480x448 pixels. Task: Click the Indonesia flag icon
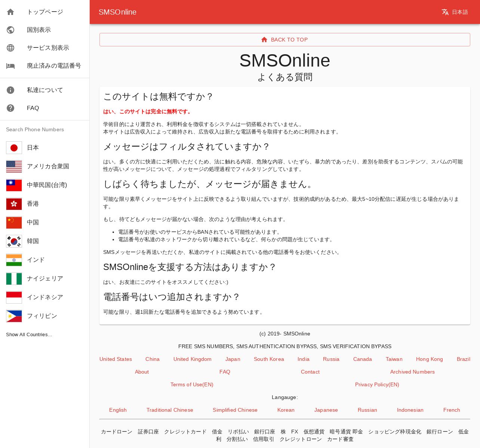point(14,297)
